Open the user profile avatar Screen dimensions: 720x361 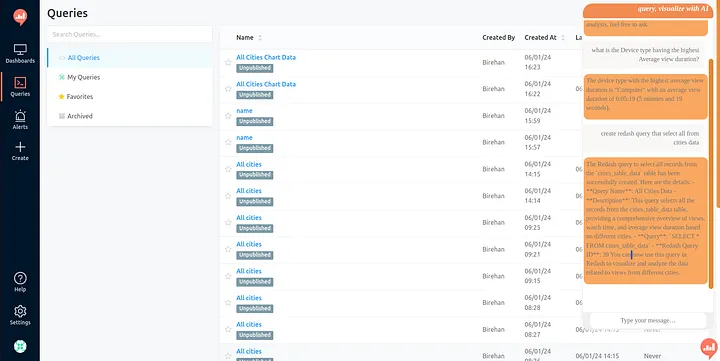[x=20, y=346]
